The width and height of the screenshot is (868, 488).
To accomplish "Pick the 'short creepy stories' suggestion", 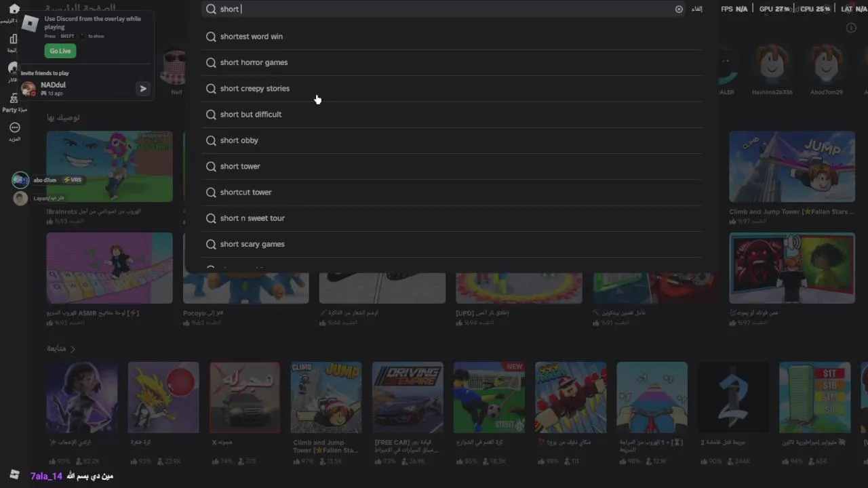I will click(x=452, y=89).
